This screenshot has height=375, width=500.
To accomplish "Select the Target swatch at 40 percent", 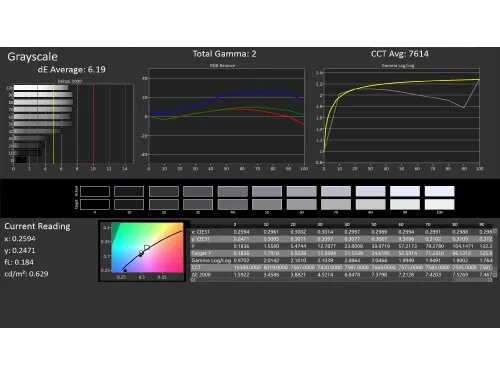I will click(x=233, y=204).
